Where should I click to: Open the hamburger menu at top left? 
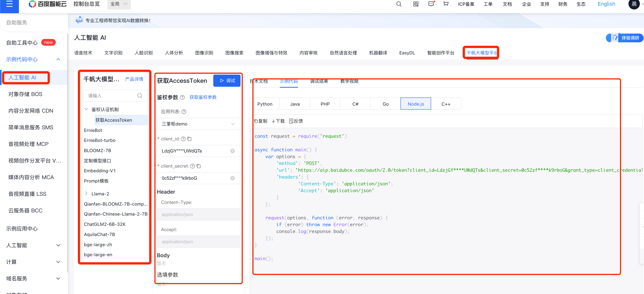click(9, 4)
